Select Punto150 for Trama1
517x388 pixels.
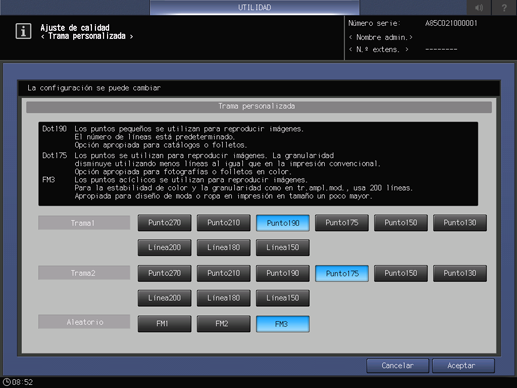401,223
